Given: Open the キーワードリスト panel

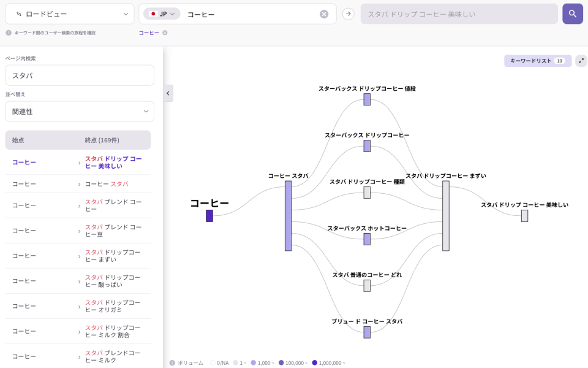Looking at the screenshot, I should pyautogui.click(x=537, y=61).
